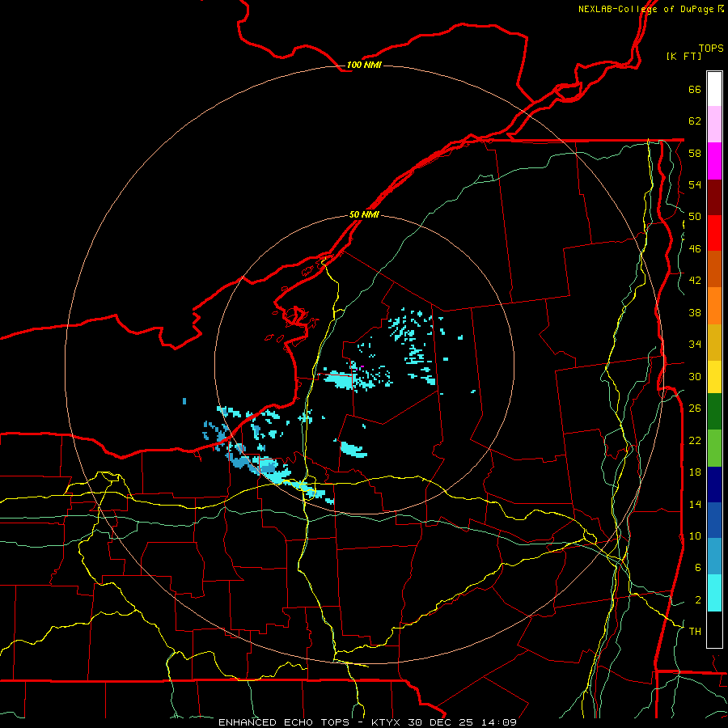Viewport: 728px width, 728px height.
Task: Click the 'KTYX' radar site identifier
Action: coord(387,722)
